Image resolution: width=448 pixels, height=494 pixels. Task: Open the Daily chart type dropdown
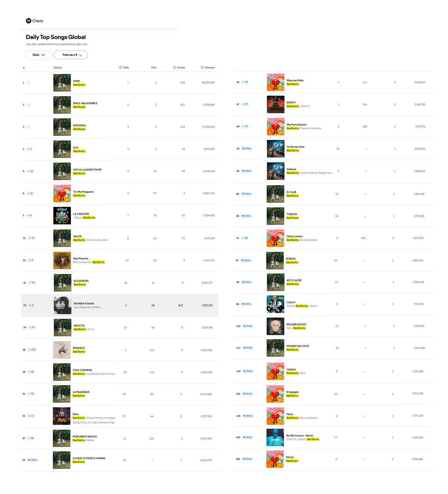coord(39,55)
